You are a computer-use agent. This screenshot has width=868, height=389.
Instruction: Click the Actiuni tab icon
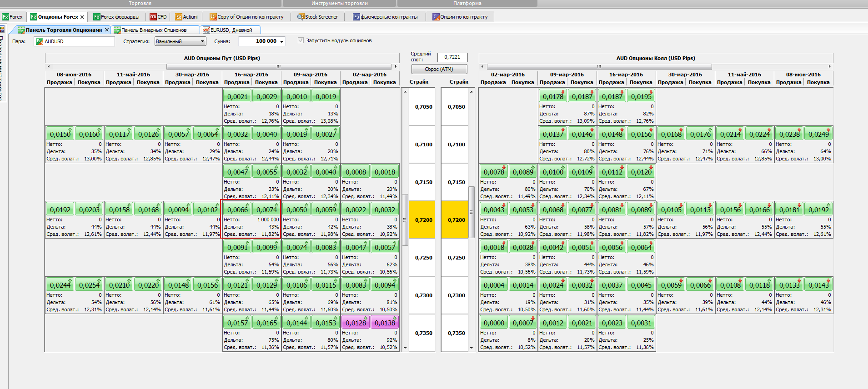pos(179,17)
